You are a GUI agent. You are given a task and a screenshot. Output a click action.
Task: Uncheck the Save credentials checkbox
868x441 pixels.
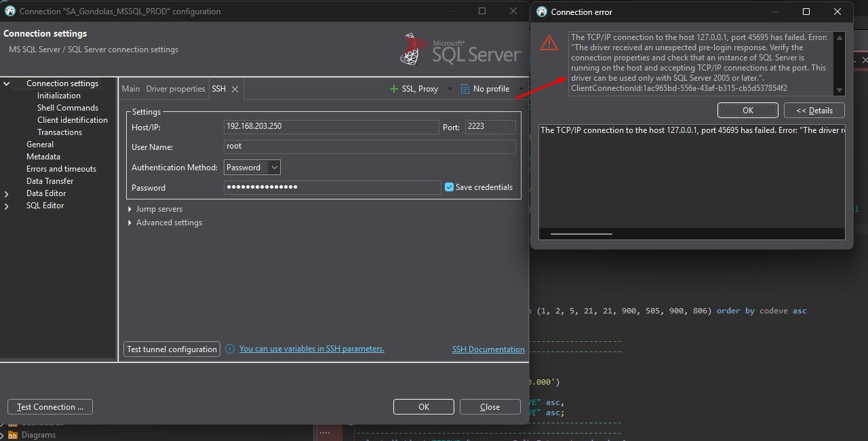[x=449, y=187]
